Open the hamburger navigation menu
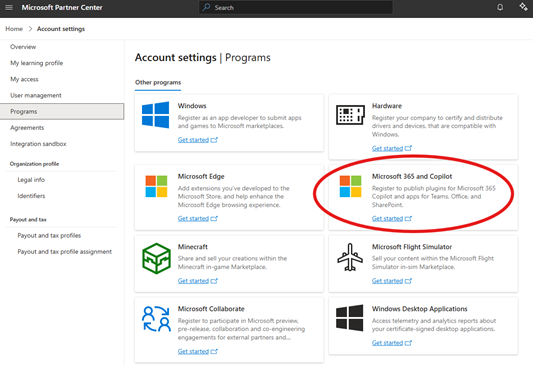 pyautogui.click(x=9, y=7)
